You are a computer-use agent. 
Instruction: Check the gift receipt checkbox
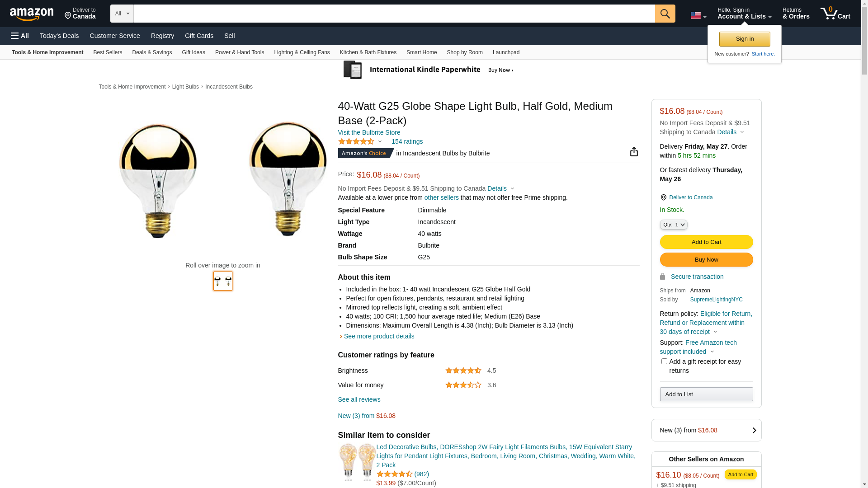coord(664,361)
